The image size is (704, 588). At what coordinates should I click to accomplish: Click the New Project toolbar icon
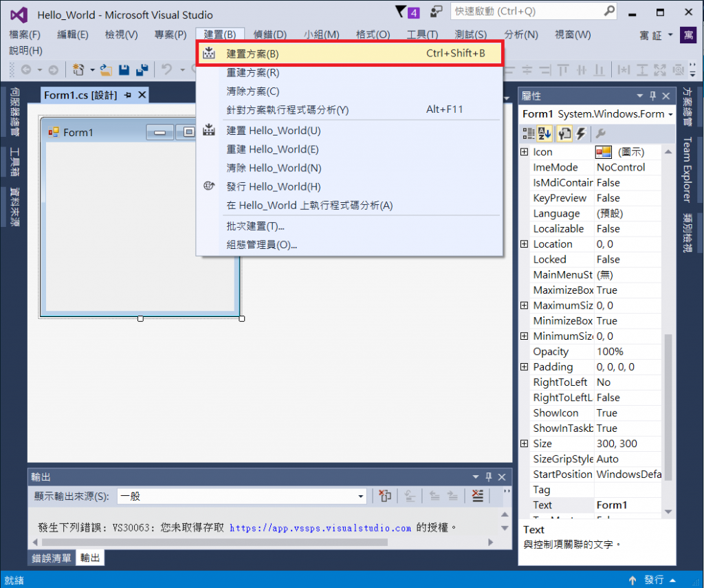pos(78,69)
